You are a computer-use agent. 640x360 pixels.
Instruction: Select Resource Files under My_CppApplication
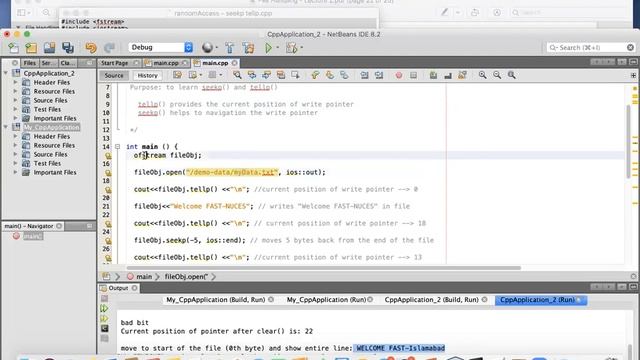click(54, 145)
